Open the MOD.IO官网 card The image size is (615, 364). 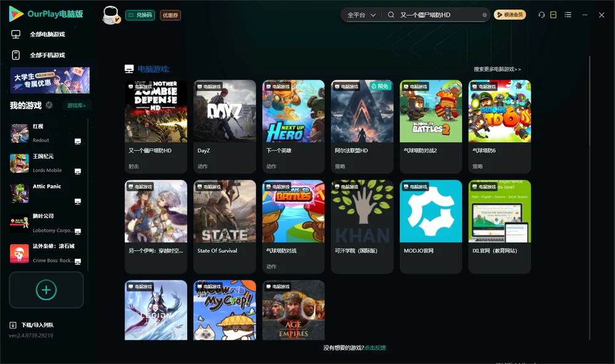(x=431, y=226)
